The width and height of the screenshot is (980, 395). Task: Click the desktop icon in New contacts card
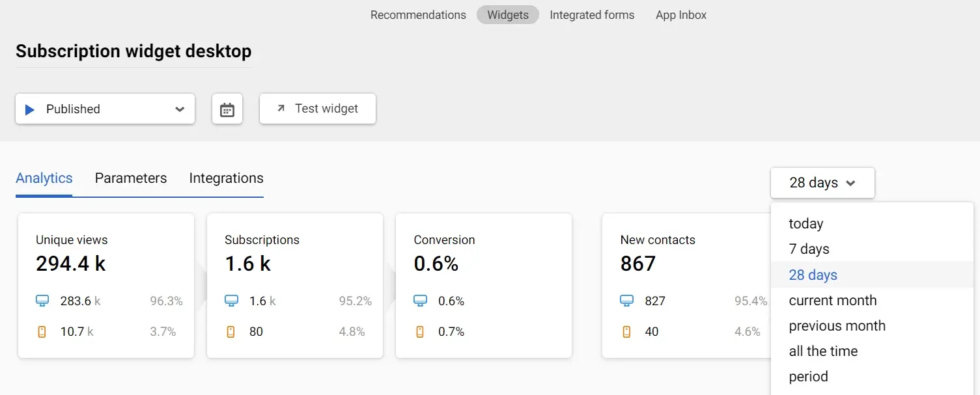(626, 301)
